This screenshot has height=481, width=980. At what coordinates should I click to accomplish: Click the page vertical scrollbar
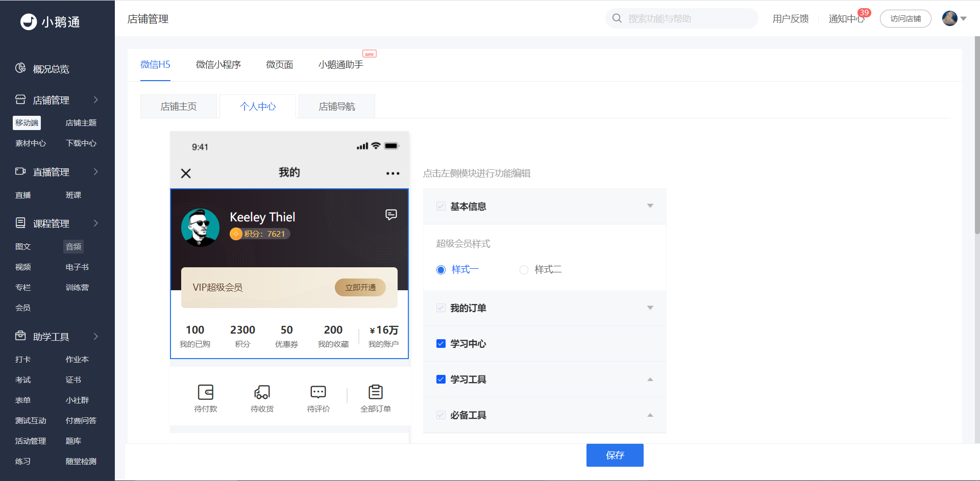[977, 135]
